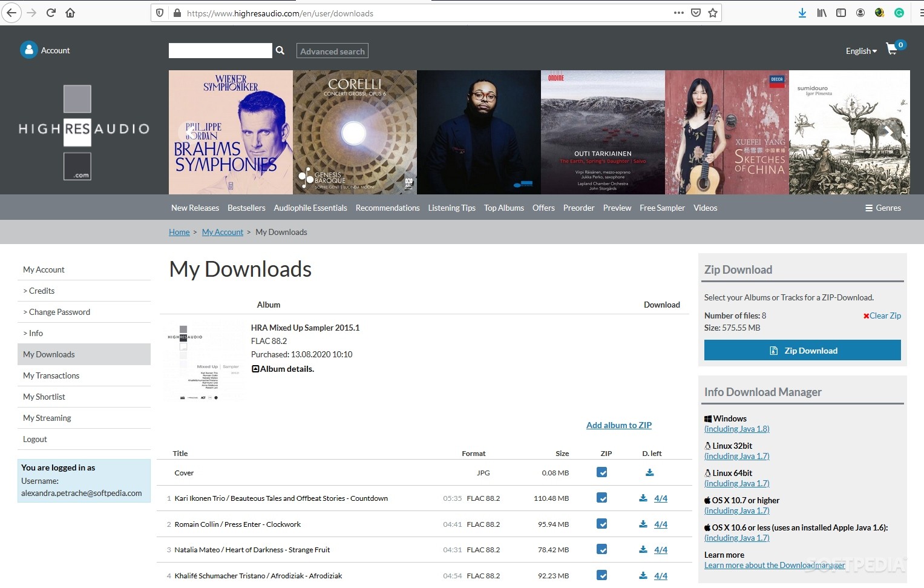
Task: Open the Pocket save icon in address bar
Action: [x=696, y=13]
